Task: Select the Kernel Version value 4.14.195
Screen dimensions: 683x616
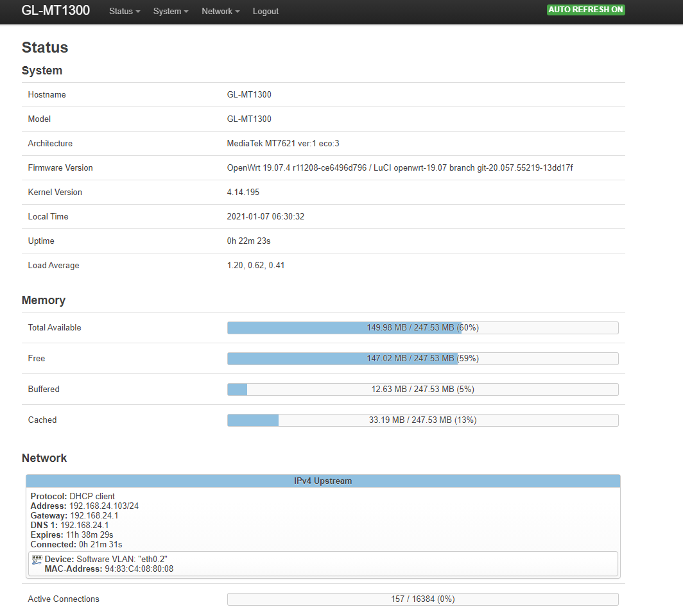Action: [x=243, y=193]
